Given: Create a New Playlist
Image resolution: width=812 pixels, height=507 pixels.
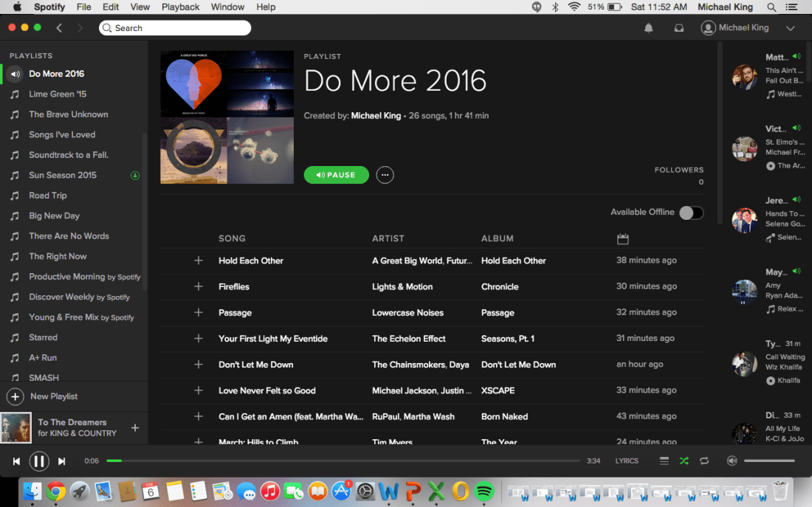Looking at the screenshot, I should click(55, 397).
